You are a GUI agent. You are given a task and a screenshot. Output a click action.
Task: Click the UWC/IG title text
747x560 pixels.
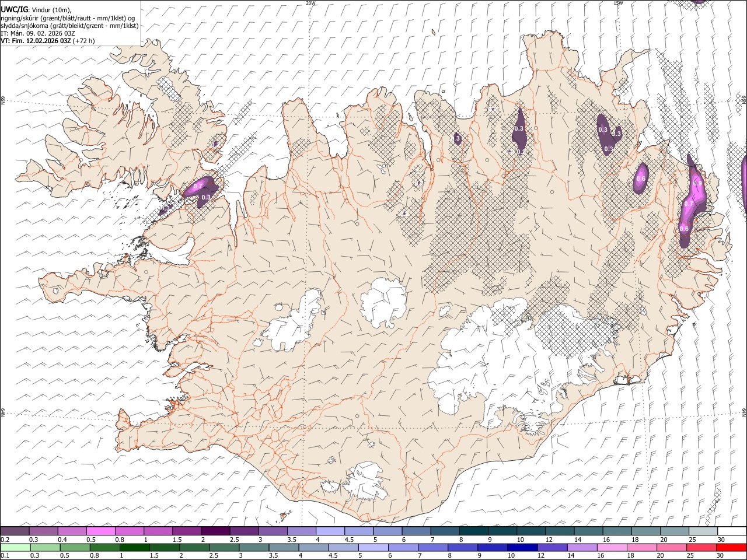[14, 10]
